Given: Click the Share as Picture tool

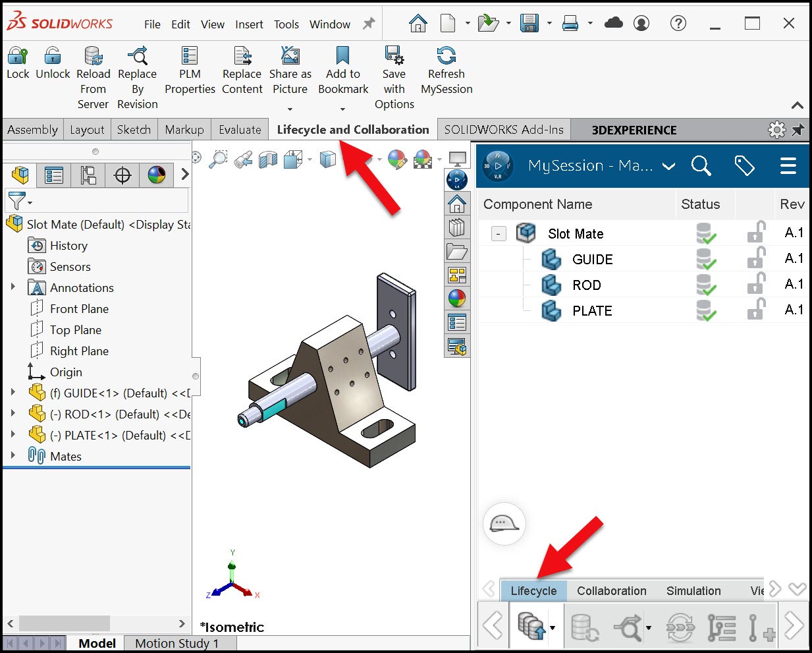Looking at the screenshot, I should click(x=290, y=57).
